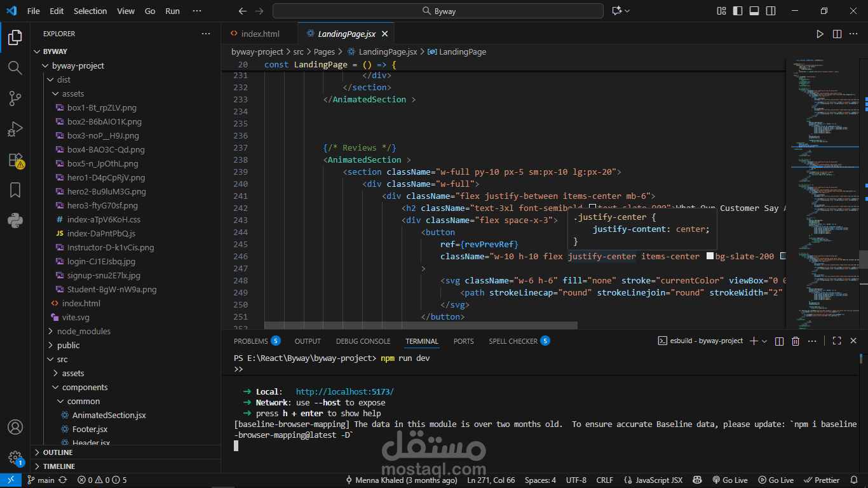The image size is (868, 488).
Task: Go back using the navigation arrow
Action: [x=242, y=11]
